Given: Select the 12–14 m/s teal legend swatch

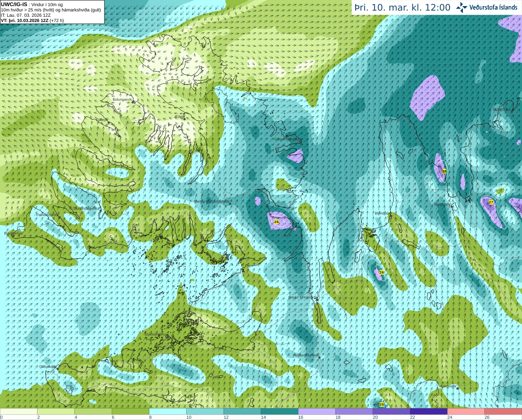Looking at the screenshot, I should pyautogui.click(x=242, y=411).
